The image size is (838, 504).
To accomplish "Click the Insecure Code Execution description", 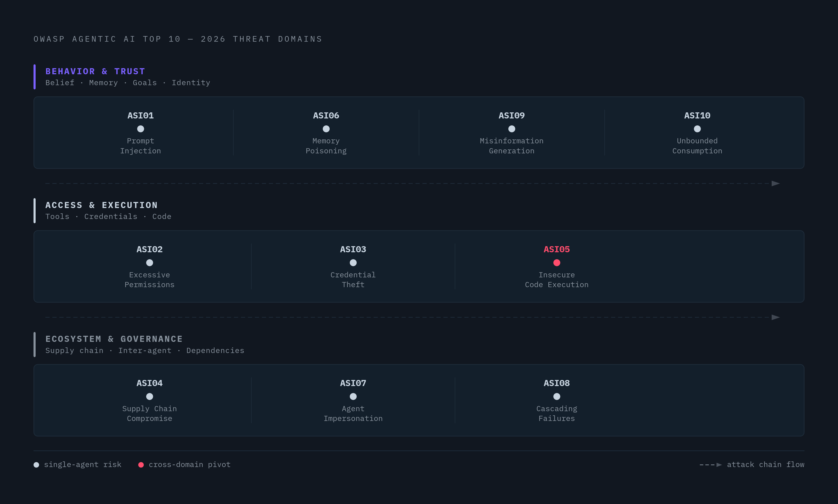I will point(556,279).
